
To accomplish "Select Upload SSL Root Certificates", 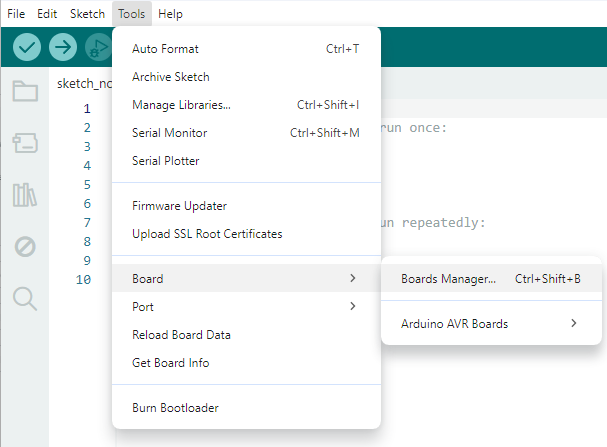I will coord(207,234).
